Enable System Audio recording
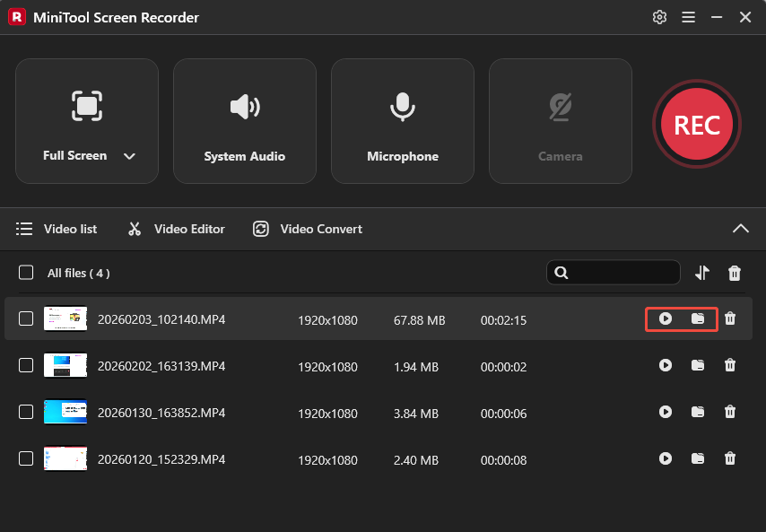The height and width of the screenshot is (532, 766). click(244, 121)
